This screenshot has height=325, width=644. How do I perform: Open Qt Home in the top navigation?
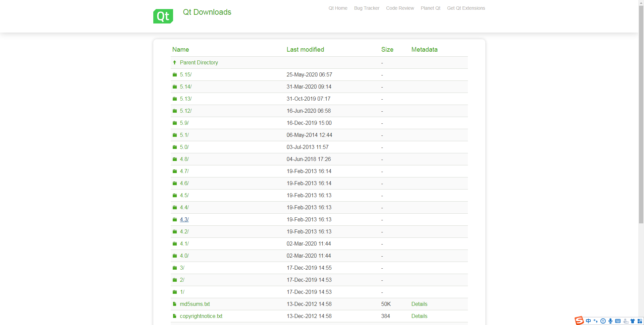coord(338,8)
